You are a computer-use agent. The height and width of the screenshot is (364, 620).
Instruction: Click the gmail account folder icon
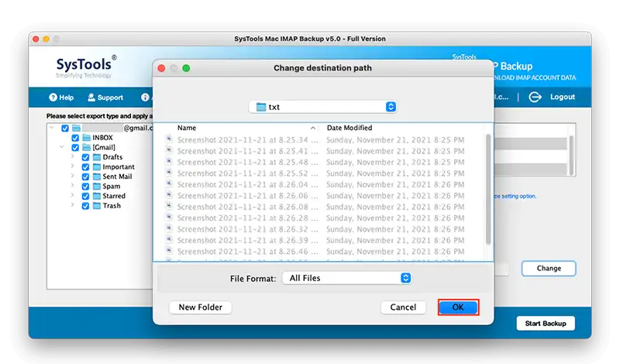click(76, 128)
